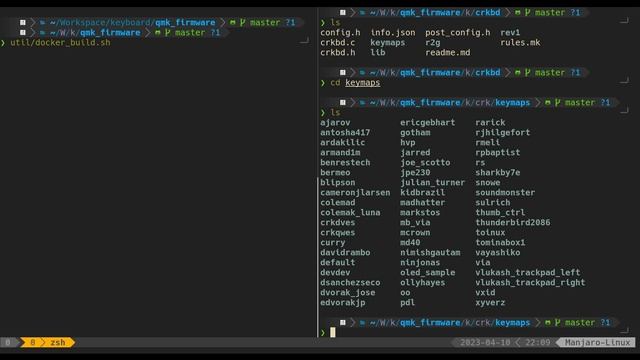This screenshot has height=360, width=640.
Task: Click the dsanchezseco keymap entry
Action: click(350, 282)
